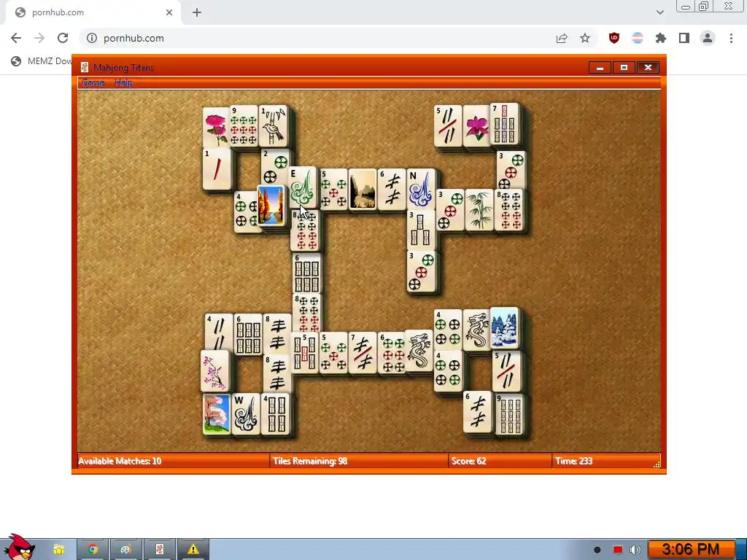Select the North wind tile
Screen dimensions: 747x560
[x=421, y=189]
